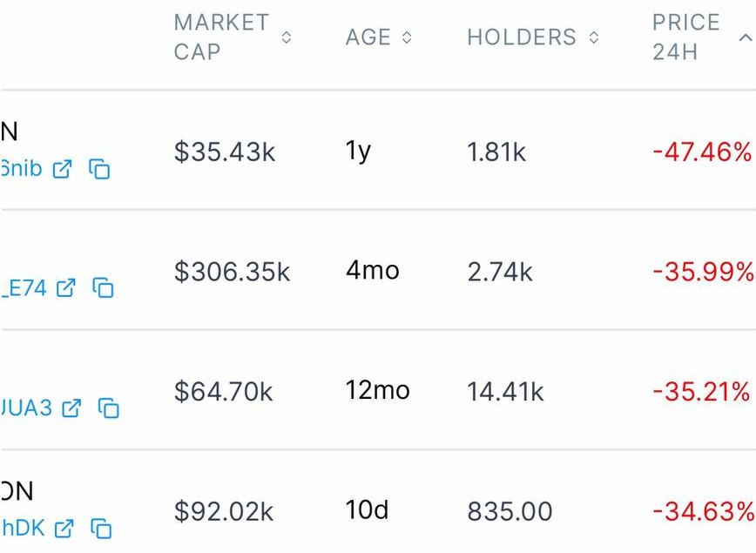The height and width of the screenshot is (553, 756).
Task: Copy the address ending in hDK
Action: point(101,527)
